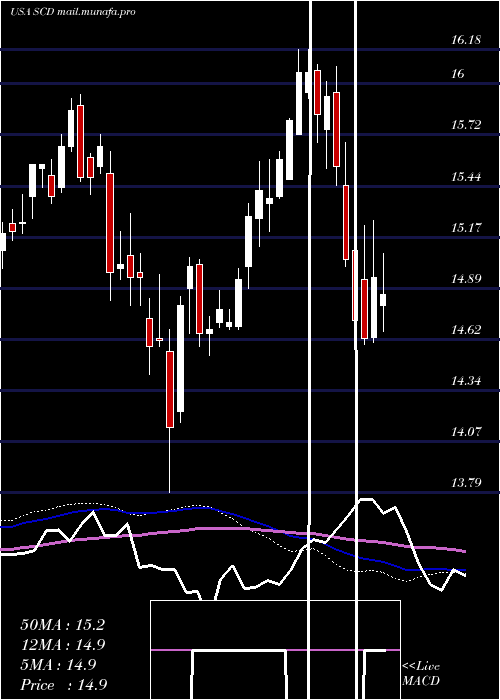This screenshot has width=500, height=700.
Task: Click the 14.62 price axis label
Action: point(466,330)
